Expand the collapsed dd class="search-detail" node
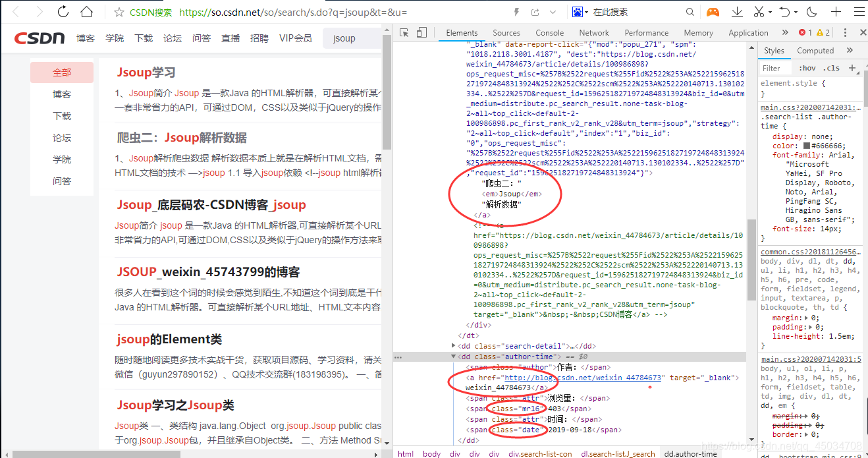Viewport: 868px width, 458px height. [x=454, y=345]
